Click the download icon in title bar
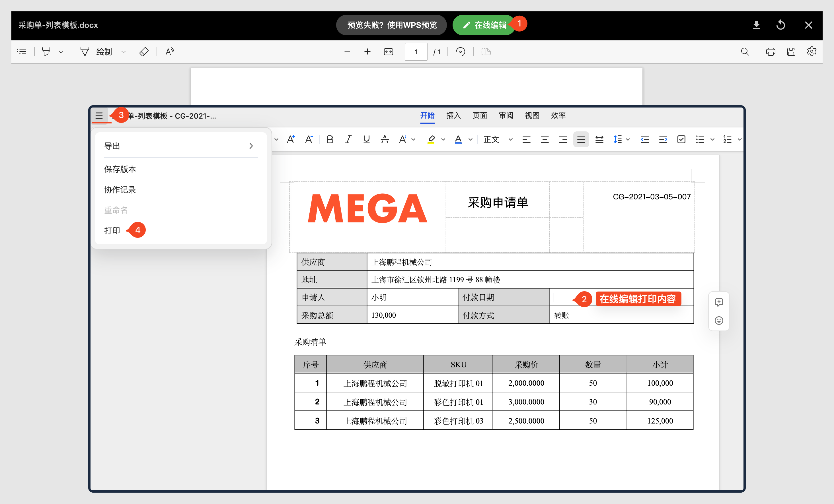This screenshot has width=834, height=504. [757, 25]
